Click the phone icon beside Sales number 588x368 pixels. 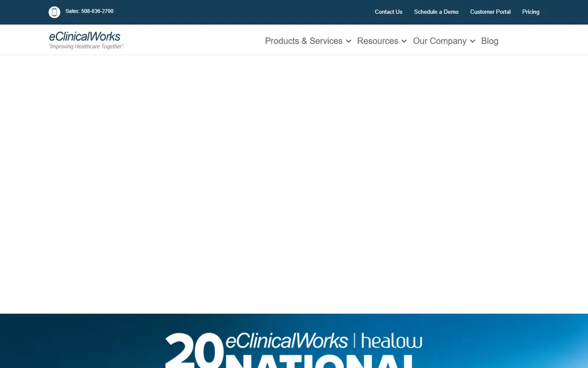point(55,12)
